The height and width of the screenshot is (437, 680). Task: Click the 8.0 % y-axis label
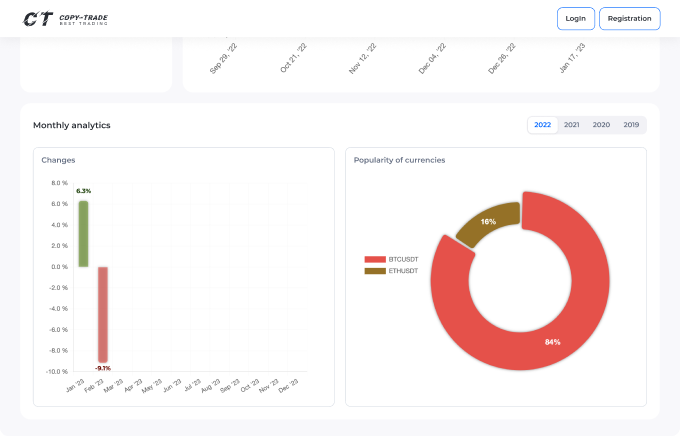[59, 183]
